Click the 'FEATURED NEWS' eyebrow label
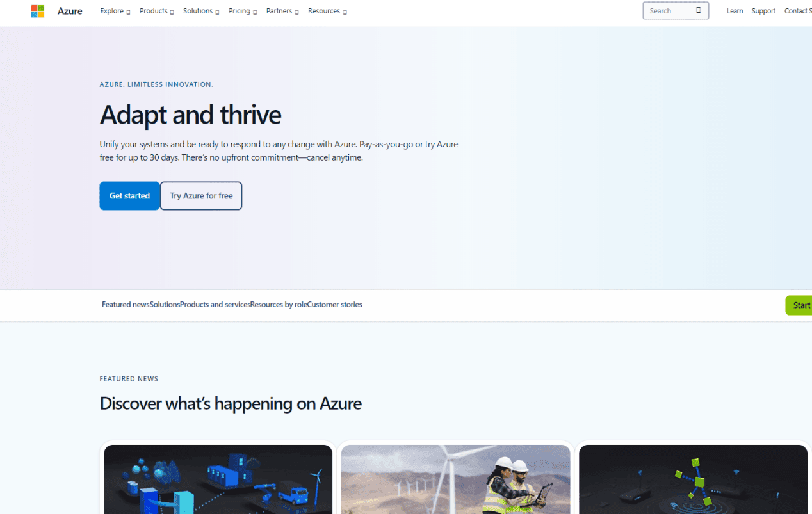812x514 pixels. point(129,379)
